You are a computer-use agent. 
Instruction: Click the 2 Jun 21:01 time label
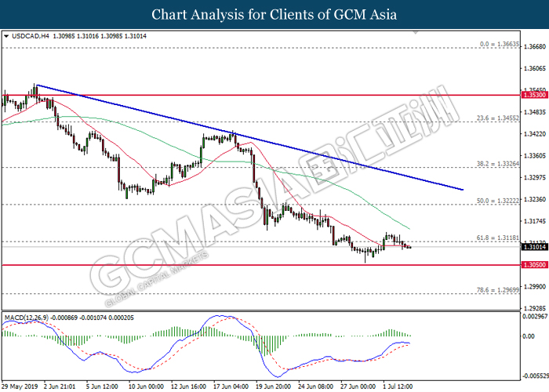60,387
